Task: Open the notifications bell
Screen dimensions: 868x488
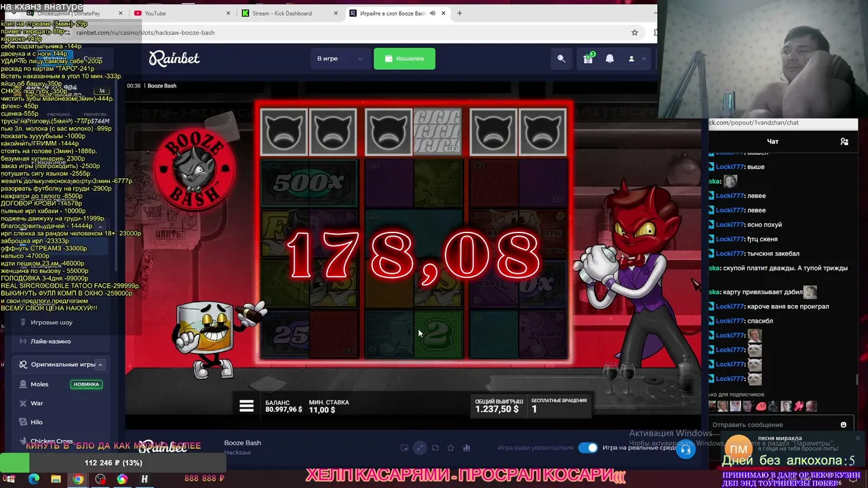Action: pos(610,59)
